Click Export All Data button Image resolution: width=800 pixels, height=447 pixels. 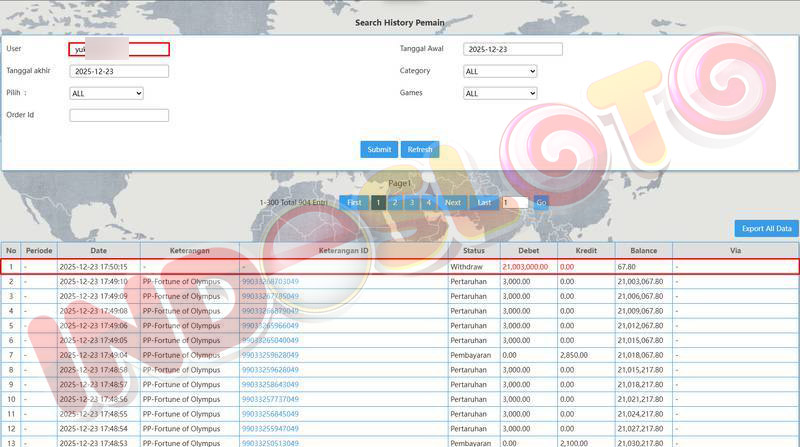(766, 228)
